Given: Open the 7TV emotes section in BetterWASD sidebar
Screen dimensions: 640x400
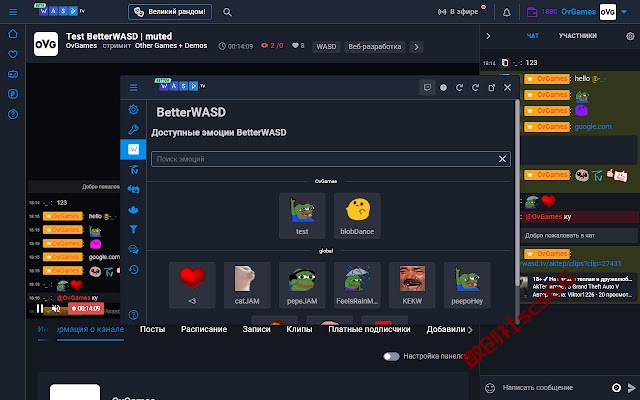Looking at the screenshot, I should click(133, 169).
